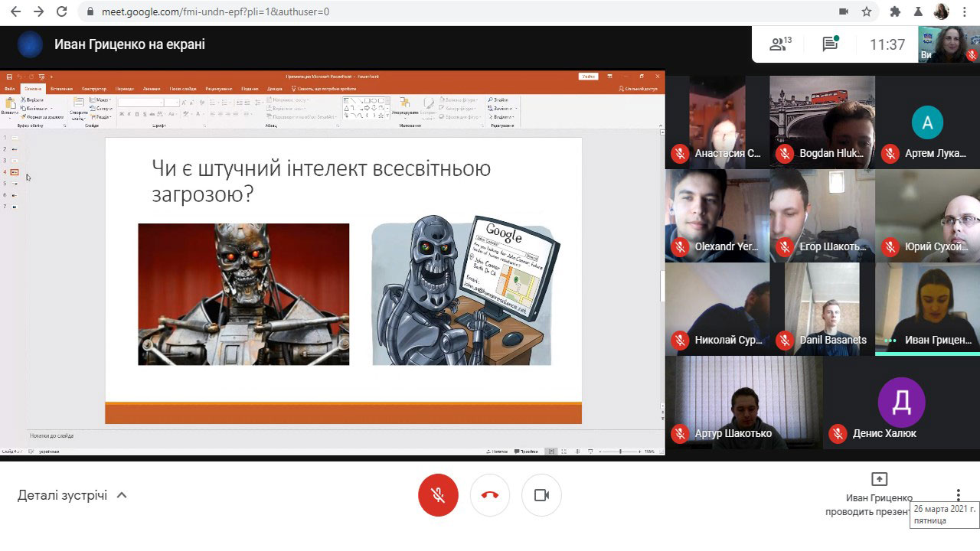
Task: Expand the Деталі зустрічі meeting details
Action: (72, 495)
